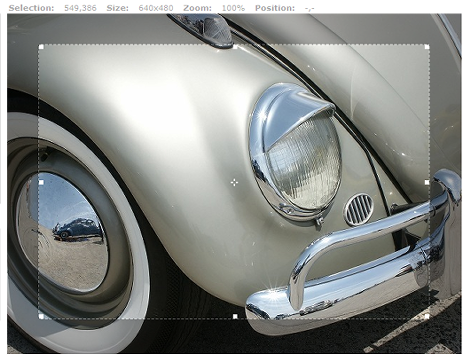The image size is (470, 361).
Task: Click the top-center crop selection handle
Action: (x=235, y=47)
